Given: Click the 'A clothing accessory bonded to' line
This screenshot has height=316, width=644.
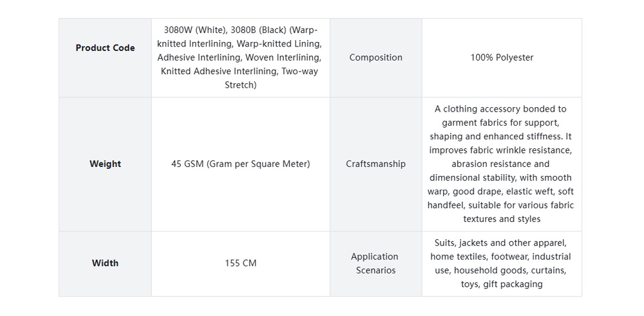Looking at the screenshot, I should tap(500, 109).
